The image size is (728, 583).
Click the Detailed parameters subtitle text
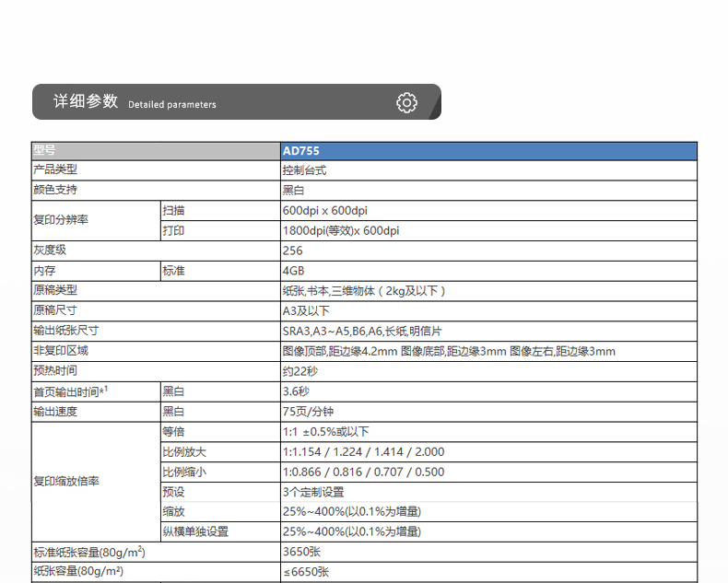point(172,105)
